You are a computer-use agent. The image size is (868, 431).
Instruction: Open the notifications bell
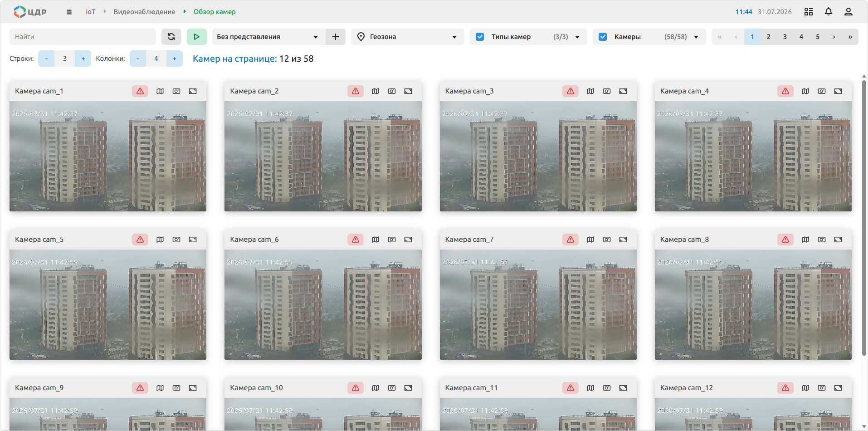[829, 12]
